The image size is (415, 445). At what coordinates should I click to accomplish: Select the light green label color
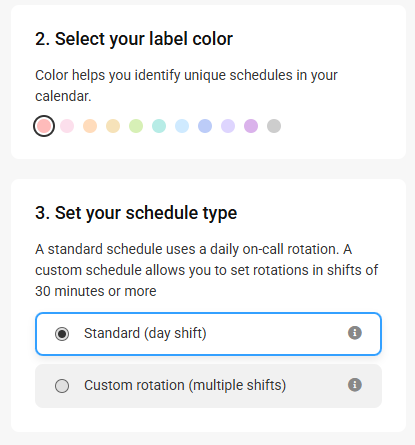136,126
